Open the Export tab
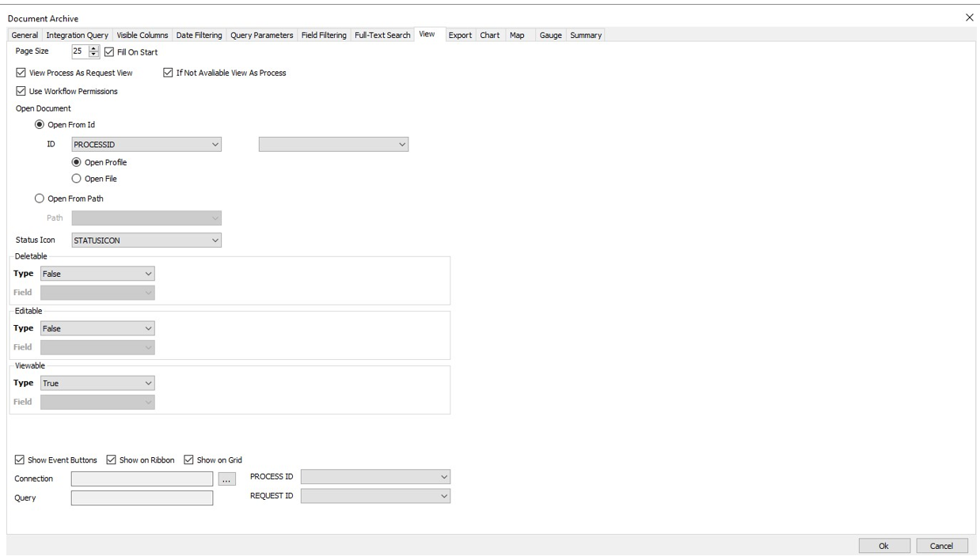 click(x=460, y=36)
